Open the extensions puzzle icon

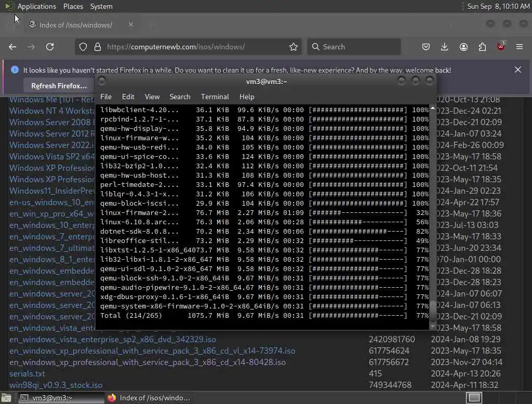click(482, 47)
